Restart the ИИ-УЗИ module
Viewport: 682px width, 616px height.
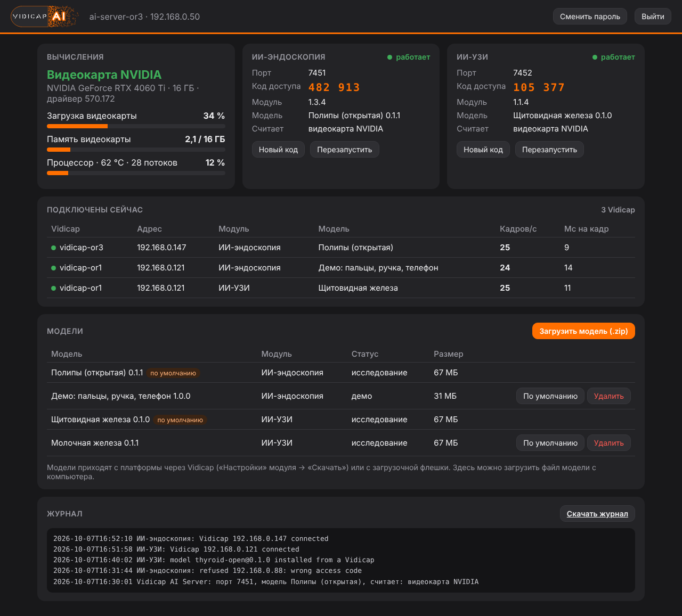pyautogui.click(x=549, y=150)
